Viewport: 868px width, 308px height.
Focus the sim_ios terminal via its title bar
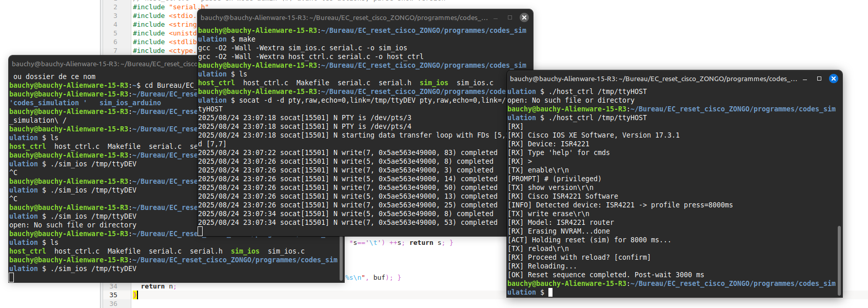point(103,64)
